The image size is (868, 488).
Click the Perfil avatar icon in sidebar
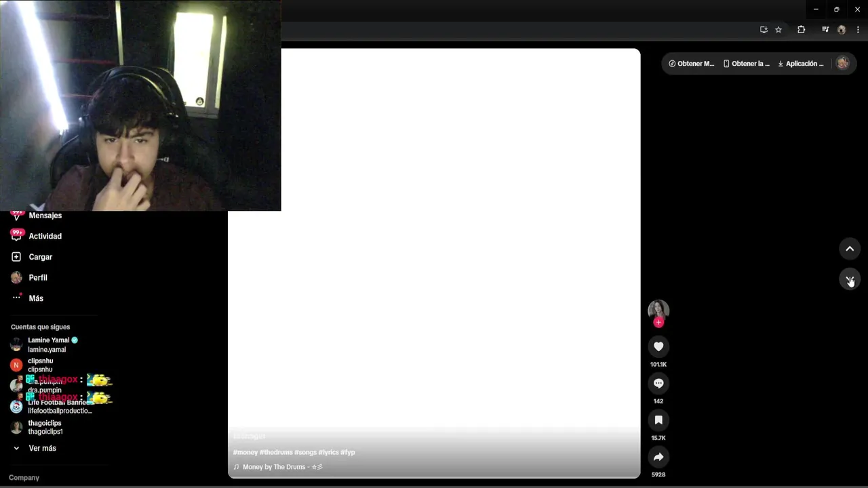[x=16, y=278]
